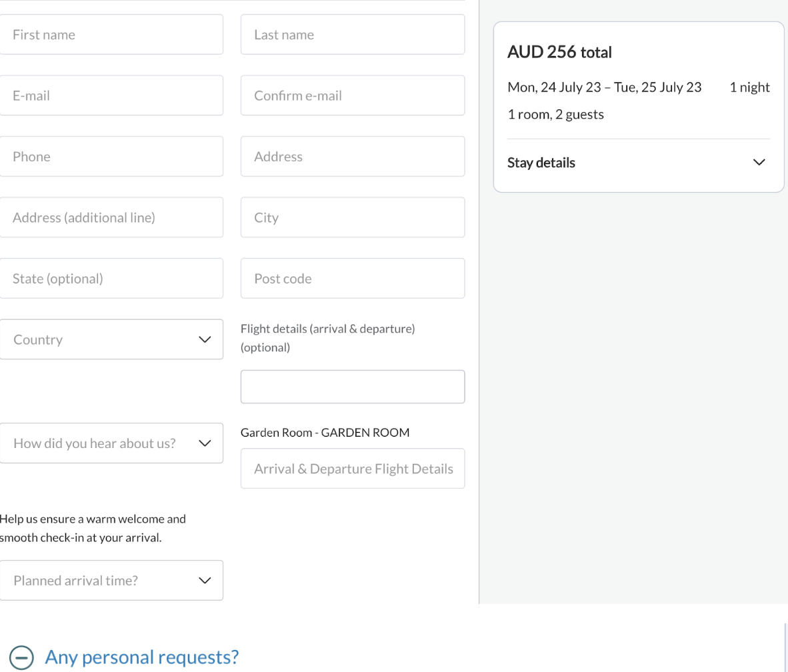Select the Planned arrival time dropdown
This screenshot has height=672, width=788.
111,581
